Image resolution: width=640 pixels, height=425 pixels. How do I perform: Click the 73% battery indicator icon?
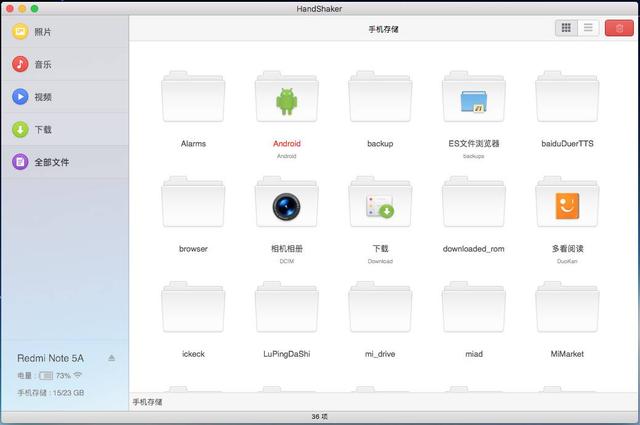(46, 376)
